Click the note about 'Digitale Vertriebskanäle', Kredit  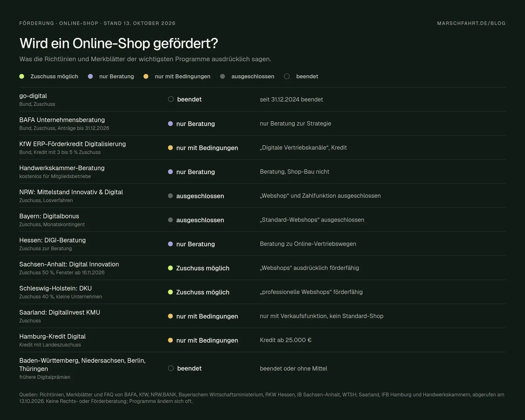pyautogui.click(x=303, y=148)
